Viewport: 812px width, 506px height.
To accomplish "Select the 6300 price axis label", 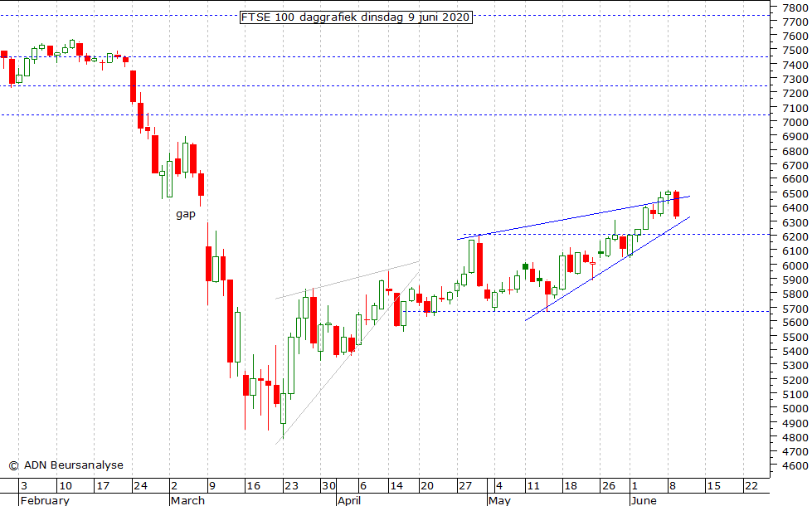I will coord(795,222).
